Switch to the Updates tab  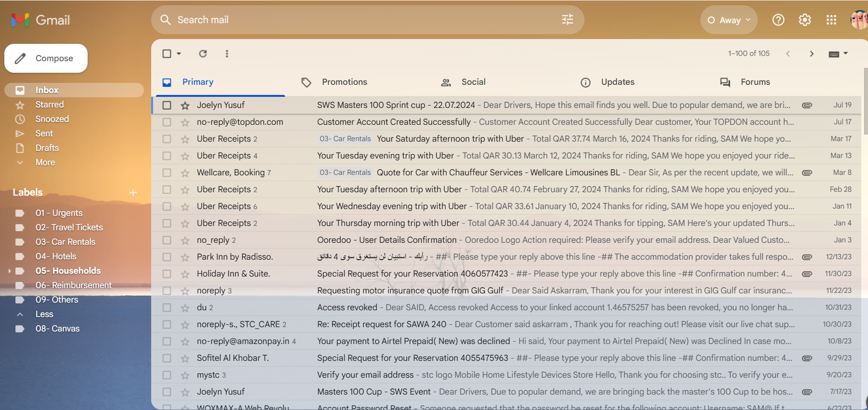(617, 82)
